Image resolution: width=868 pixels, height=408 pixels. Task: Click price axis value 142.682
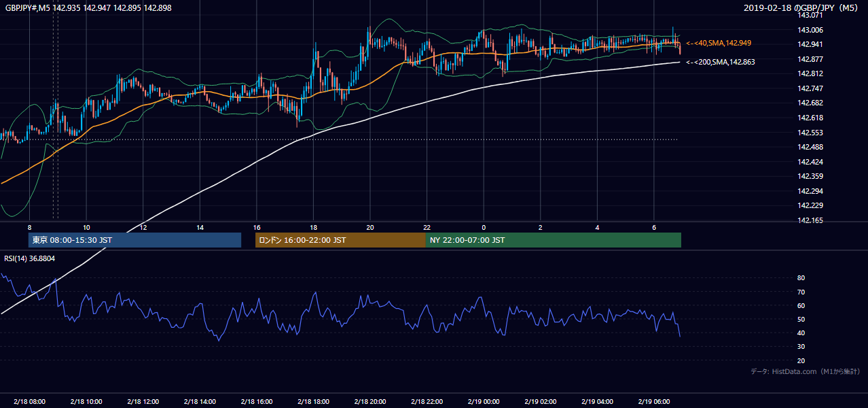[810, 103]
